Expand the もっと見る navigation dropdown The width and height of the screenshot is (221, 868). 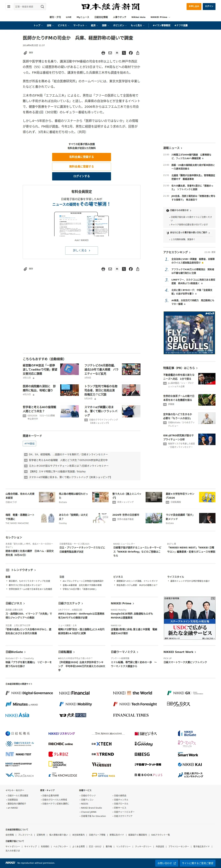tap(138, 25)
